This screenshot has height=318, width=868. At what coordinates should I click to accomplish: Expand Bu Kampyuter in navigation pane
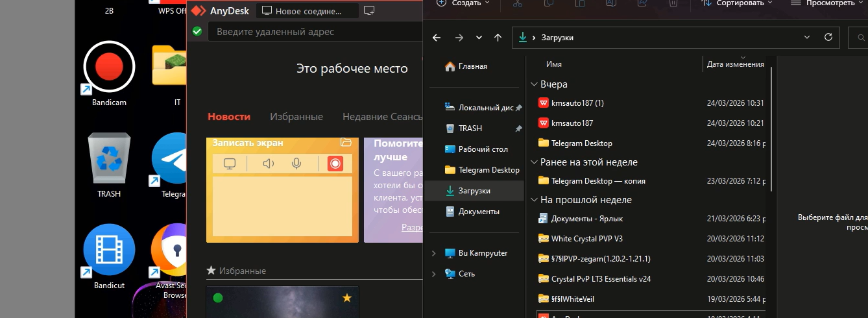coord(434,253)
